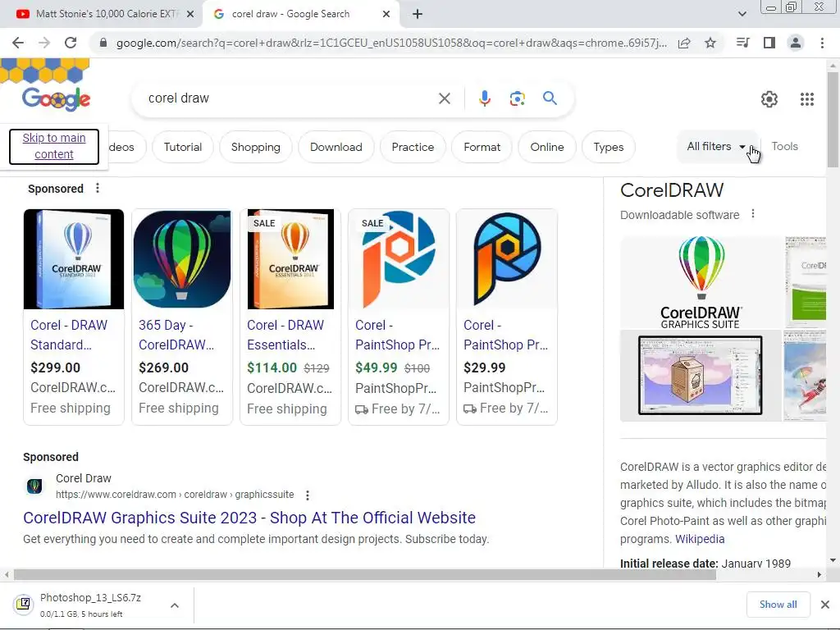Open the Sponsored products three-dot menu
The height and width of the screenshot is (630, 840).
point(97,188)
